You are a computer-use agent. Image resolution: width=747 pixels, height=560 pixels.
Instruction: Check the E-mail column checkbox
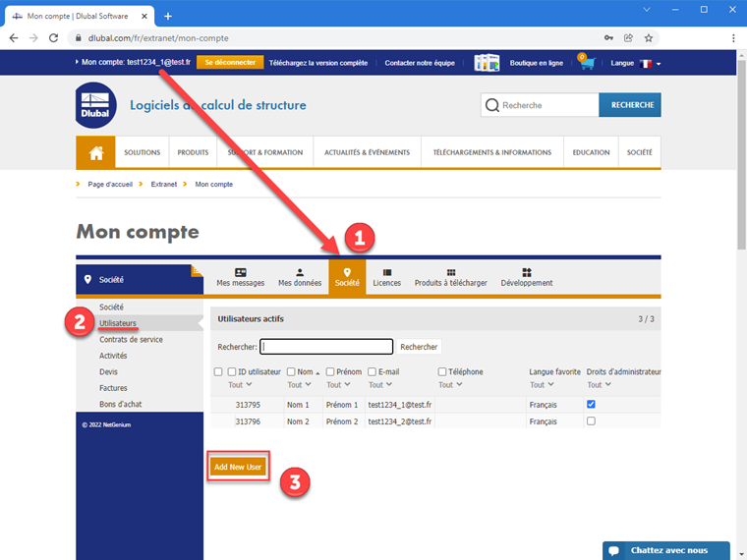pos(373,372)
